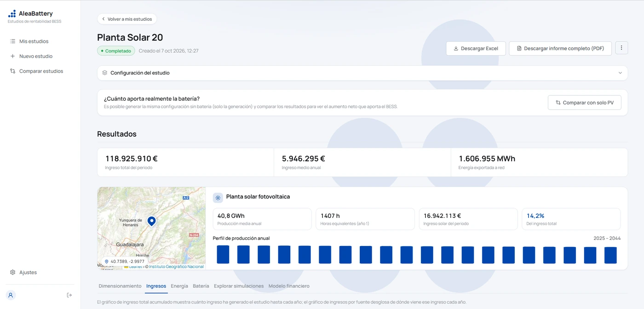Click the Comparar estudios compare icon
644x309 pixels.
pos(12,71)
